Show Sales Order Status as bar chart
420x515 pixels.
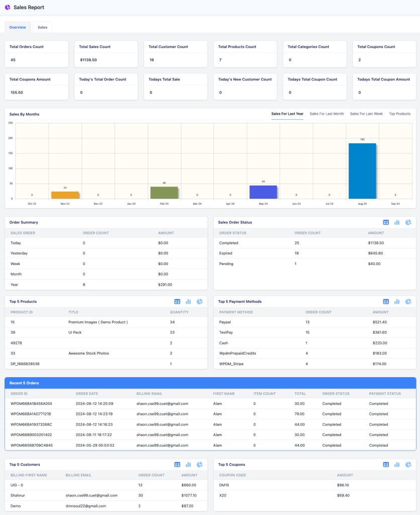point(397,222)
